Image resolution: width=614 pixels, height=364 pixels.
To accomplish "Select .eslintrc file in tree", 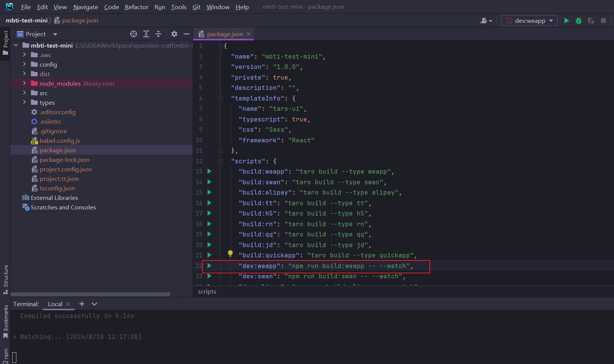I will 50,121.
